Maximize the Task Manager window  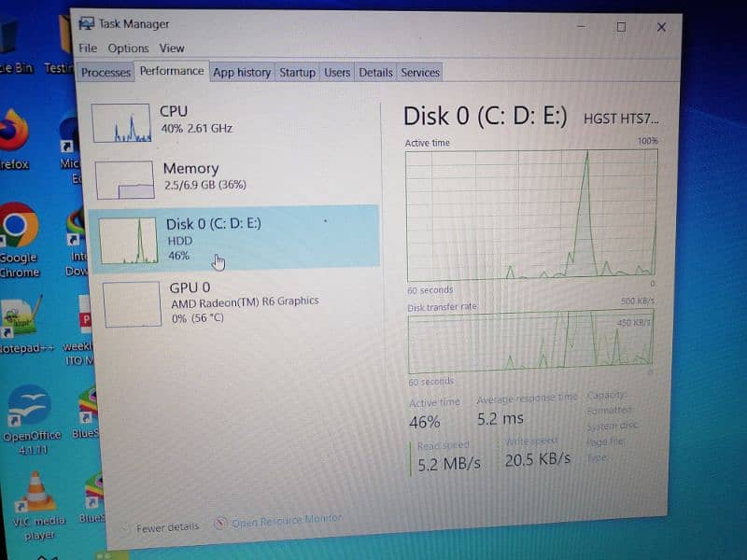coord(621,27)
